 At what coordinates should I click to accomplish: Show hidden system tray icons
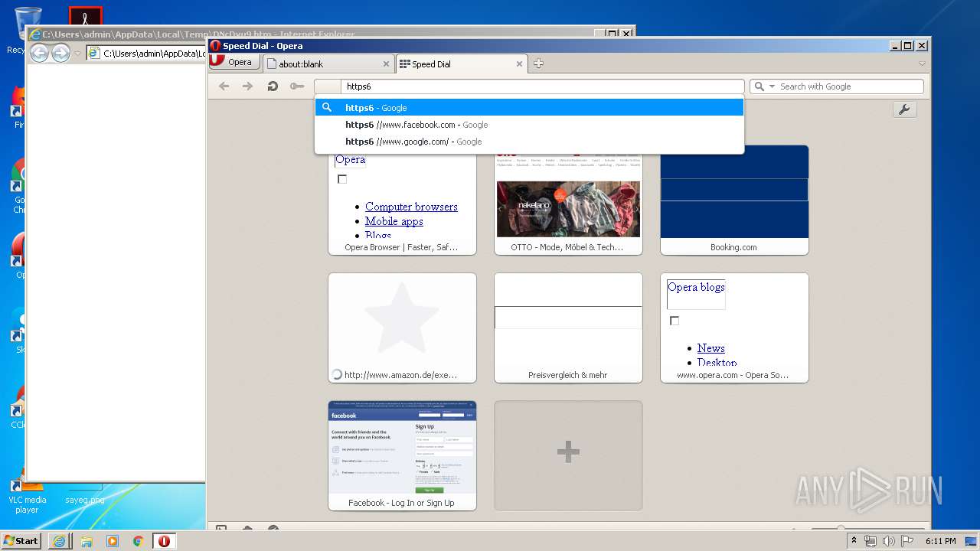pos(854,541)
